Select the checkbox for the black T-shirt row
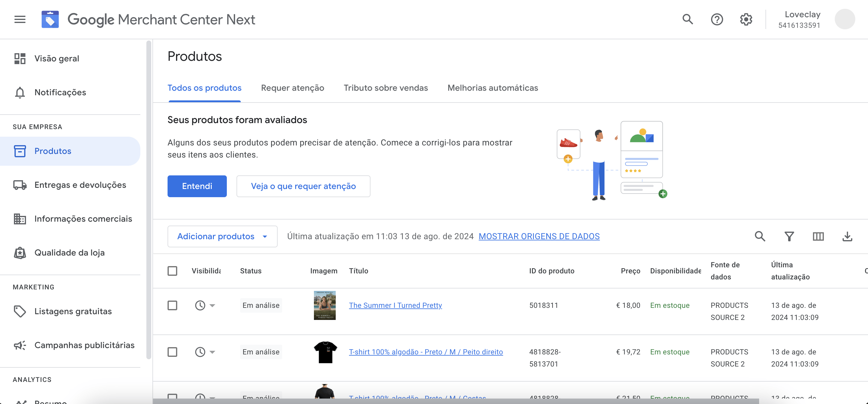The width and height of the screenshot is (868, 404). (x=173, y=352)
